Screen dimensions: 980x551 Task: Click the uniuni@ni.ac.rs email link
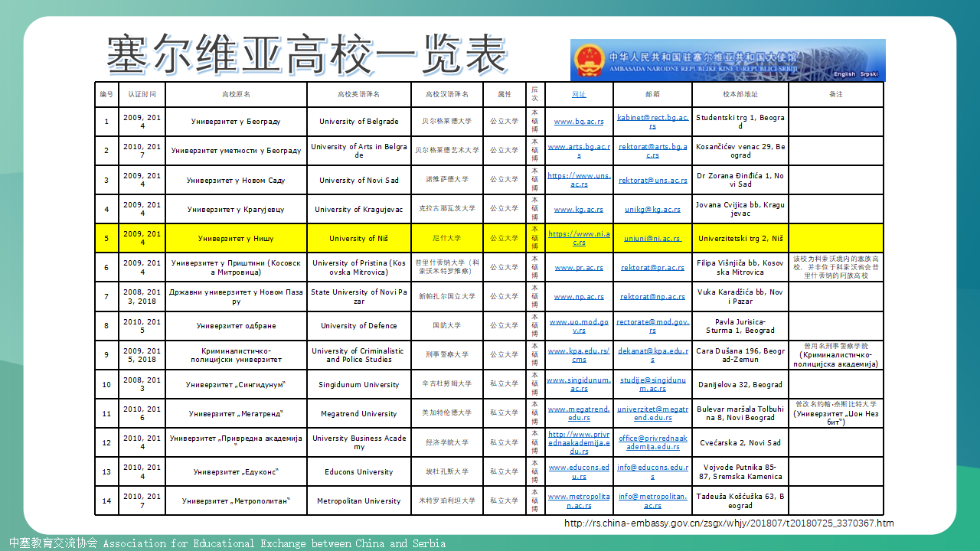tap(652, 238)
